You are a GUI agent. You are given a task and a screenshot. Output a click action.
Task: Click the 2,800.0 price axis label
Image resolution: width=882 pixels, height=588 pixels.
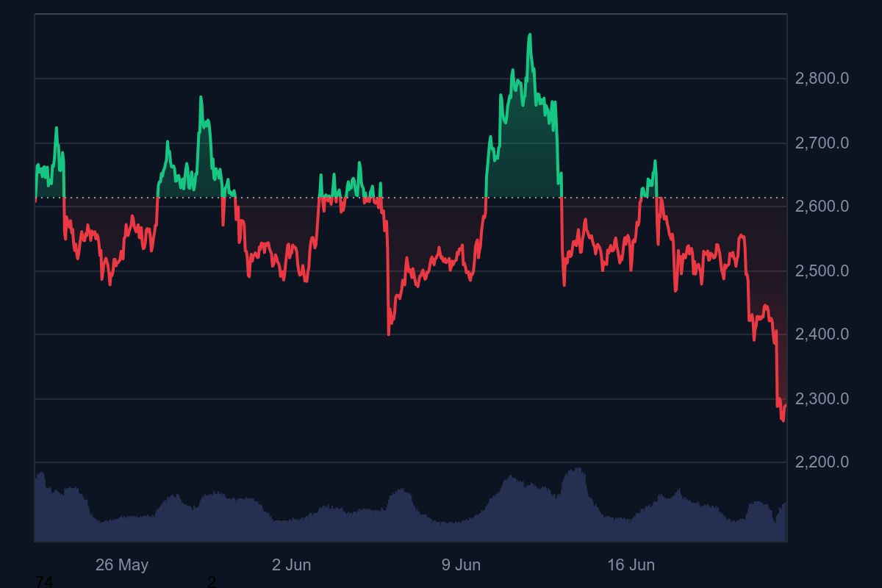[822, 79]
